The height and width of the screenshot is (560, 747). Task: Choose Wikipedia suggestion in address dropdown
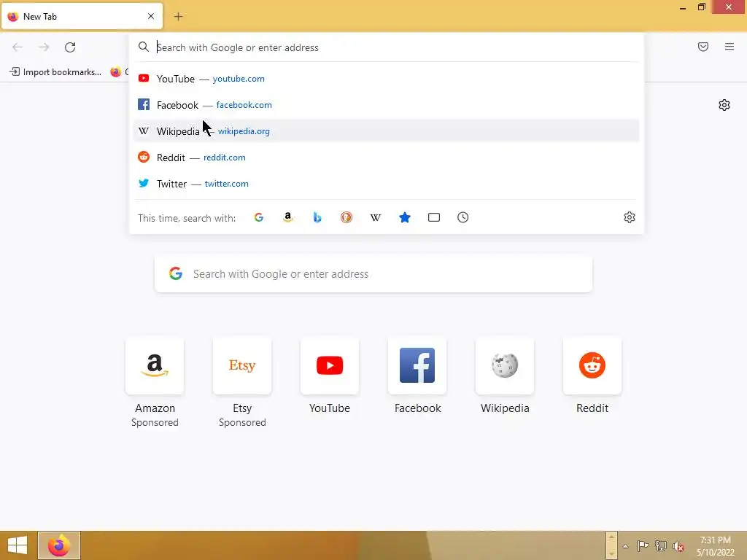click(387, 131)
